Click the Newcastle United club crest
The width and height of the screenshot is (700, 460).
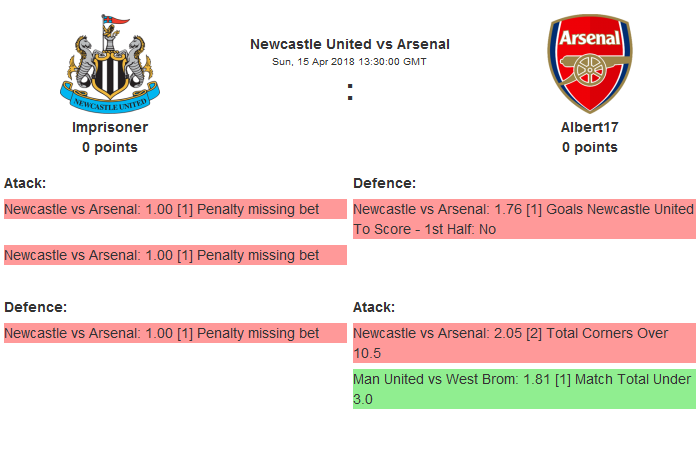tap(109, 63)
